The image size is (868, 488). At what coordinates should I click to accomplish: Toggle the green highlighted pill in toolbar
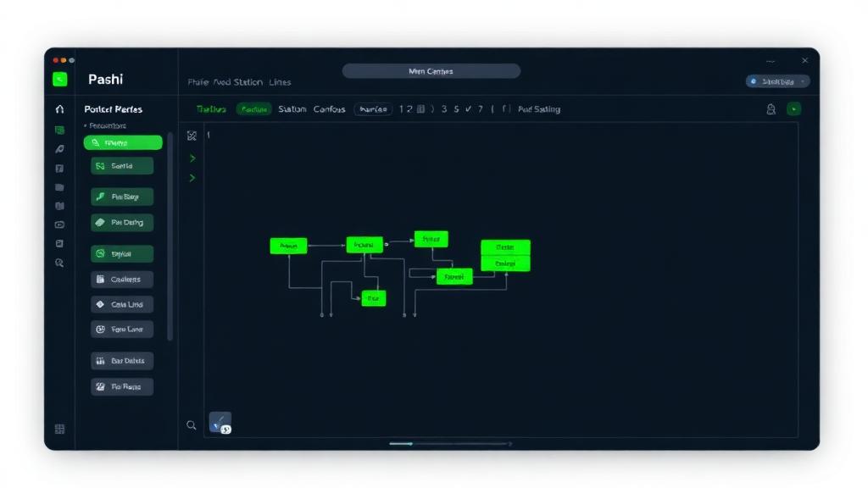click(253, 109)
